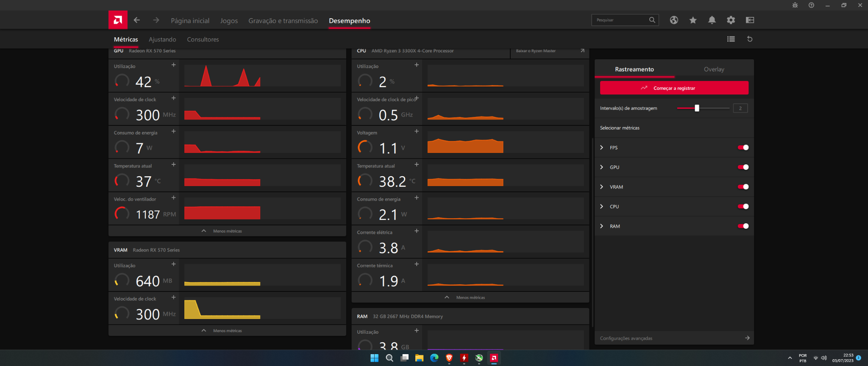Click the fan speed 1187 RPM graph
Image resolution: width=868 pixels, height=366 pixels.
(262, 208)
